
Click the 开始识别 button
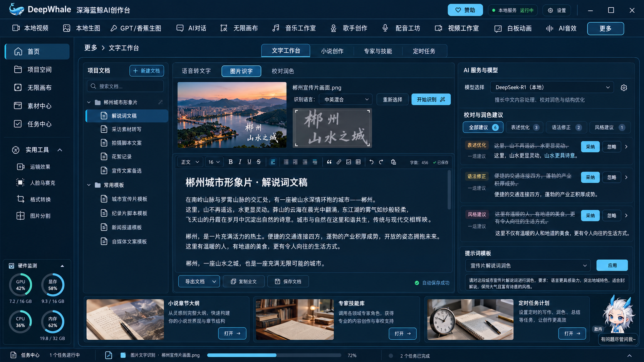[431, 99]
